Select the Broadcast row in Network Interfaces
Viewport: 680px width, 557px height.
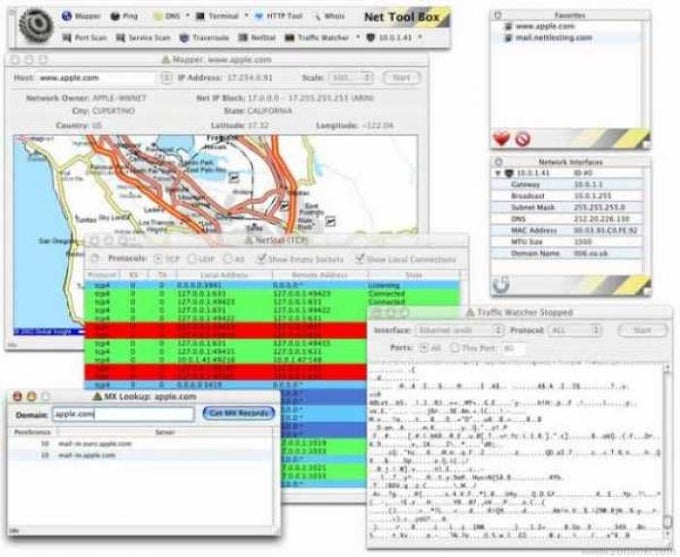567,196
